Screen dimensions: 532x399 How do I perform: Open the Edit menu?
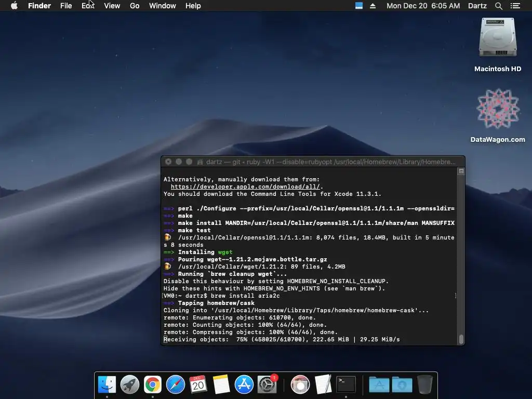(88, 6)
